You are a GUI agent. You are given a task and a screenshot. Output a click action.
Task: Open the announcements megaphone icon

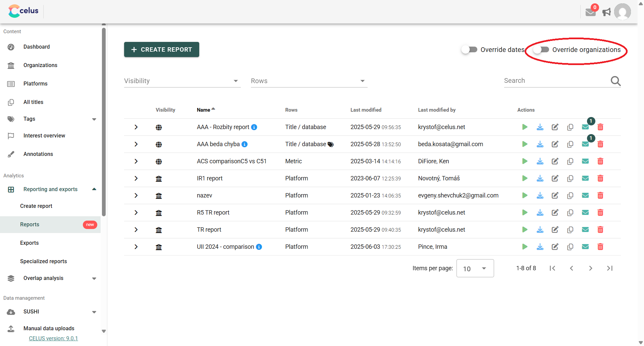[x=607, y=12]
